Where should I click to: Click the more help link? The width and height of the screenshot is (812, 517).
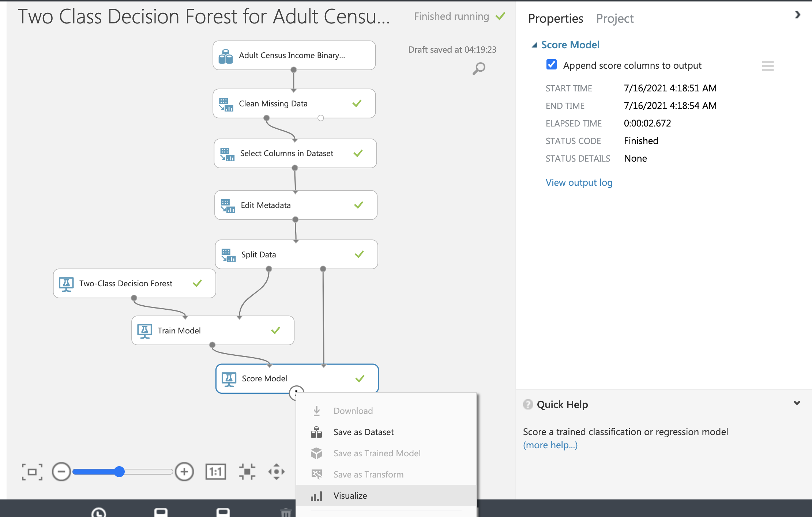[x=550, y=445]
